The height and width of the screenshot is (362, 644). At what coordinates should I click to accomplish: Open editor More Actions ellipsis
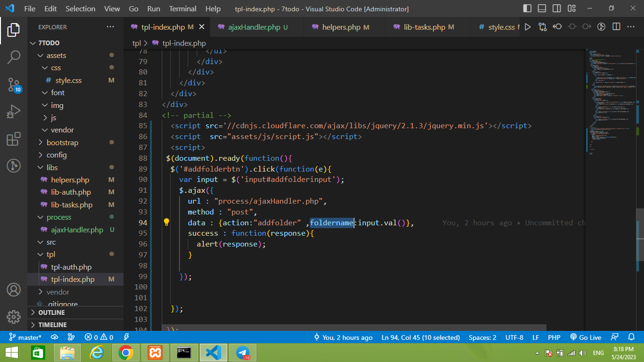630,27
